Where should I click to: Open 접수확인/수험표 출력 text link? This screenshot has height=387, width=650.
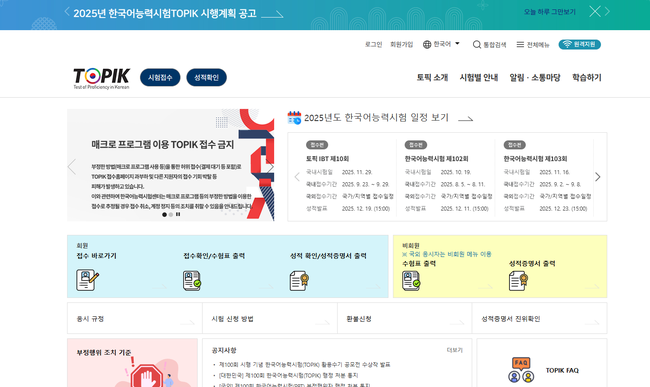tap(214, 256)
